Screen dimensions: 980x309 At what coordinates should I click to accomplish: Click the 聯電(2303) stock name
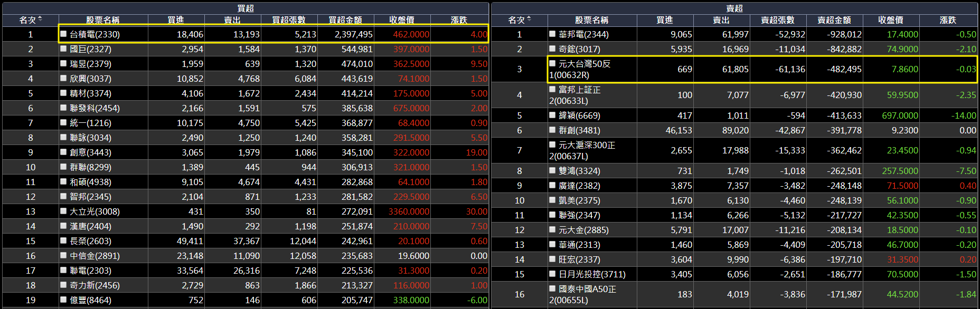(x=90, y=271)
